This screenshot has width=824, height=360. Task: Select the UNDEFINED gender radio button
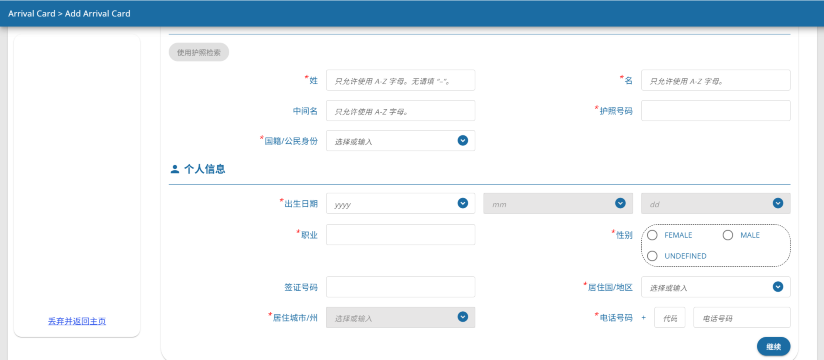click(x=653, y=256)
